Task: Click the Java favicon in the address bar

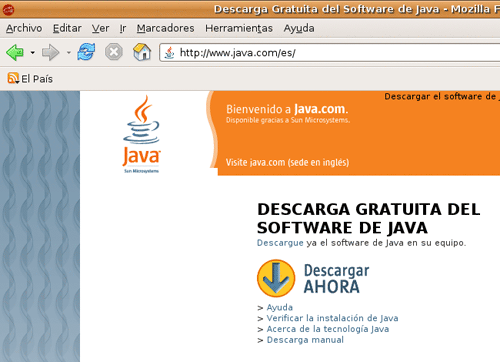Action: point(169,53)
